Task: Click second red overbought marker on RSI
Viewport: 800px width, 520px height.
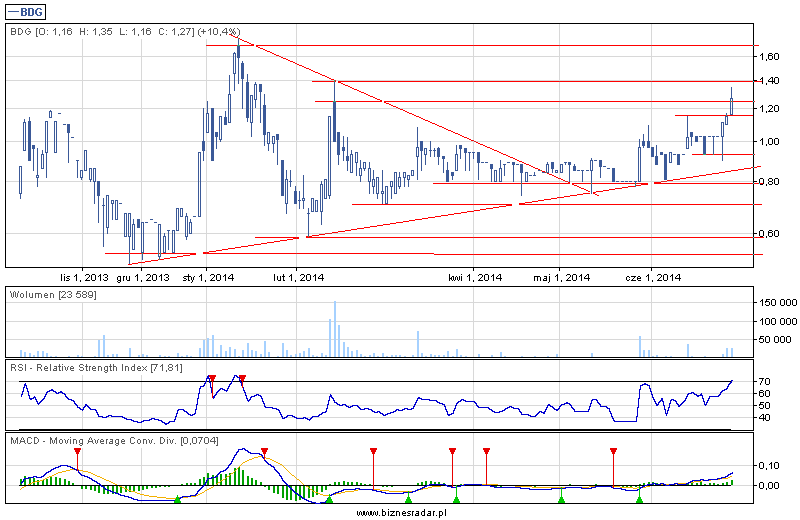Action: (x=242, y=378)
